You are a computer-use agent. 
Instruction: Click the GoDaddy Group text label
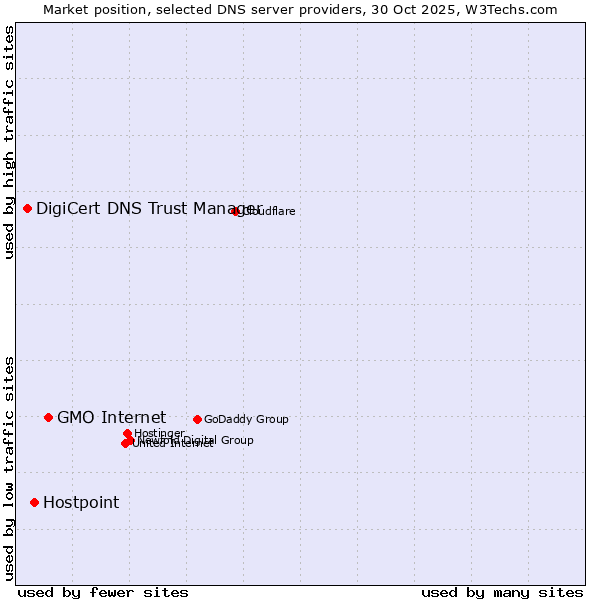pyautogui.click(x=246, y=419)
